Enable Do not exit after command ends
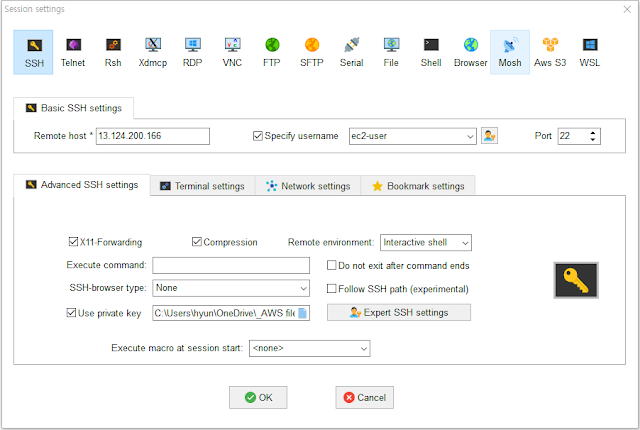 pyautogui.click(x=331, y=266)
